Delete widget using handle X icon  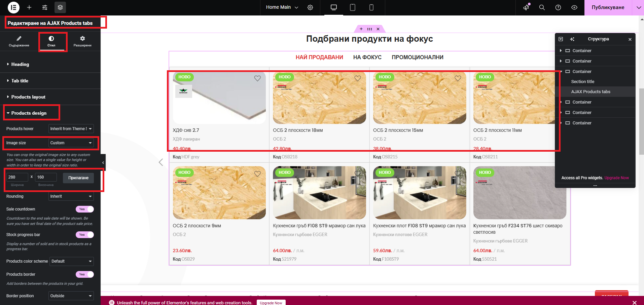[378, 29]
